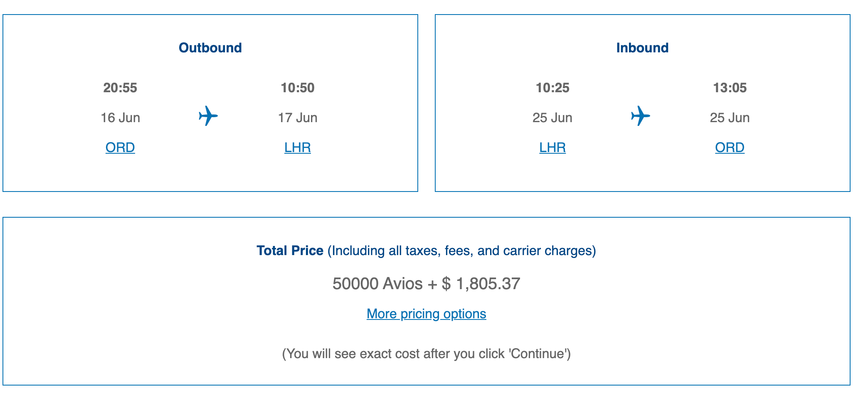Click the 17 Jun arrival date
The image size is (868, 398).
pos(298,118)
